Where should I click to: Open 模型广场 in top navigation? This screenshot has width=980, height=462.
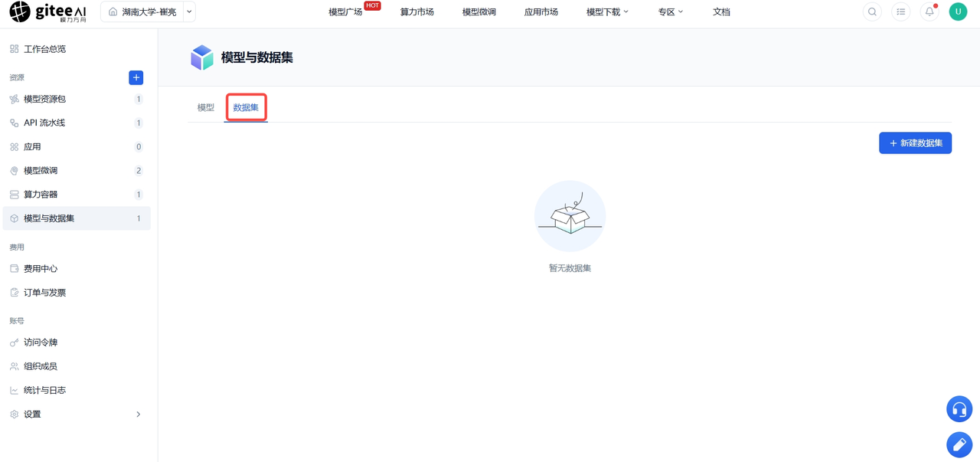click(345, 12)
